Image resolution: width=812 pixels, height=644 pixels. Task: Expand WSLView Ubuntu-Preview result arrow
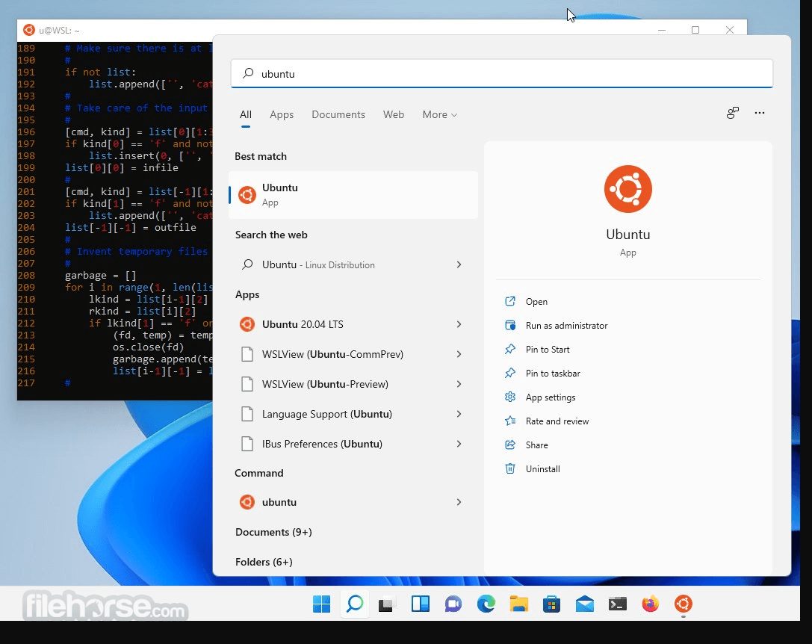coord(459,384)
